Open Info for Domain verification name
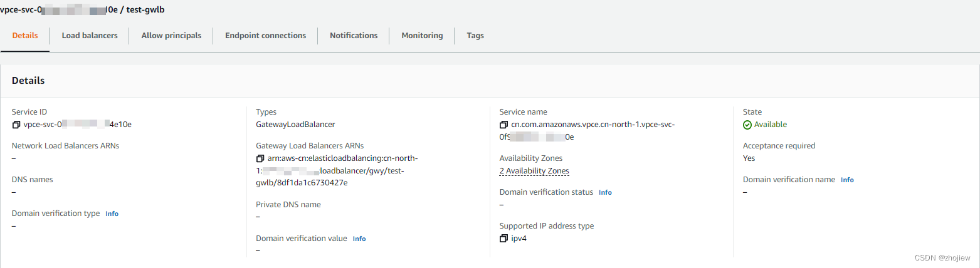 (x=847, y=180)
